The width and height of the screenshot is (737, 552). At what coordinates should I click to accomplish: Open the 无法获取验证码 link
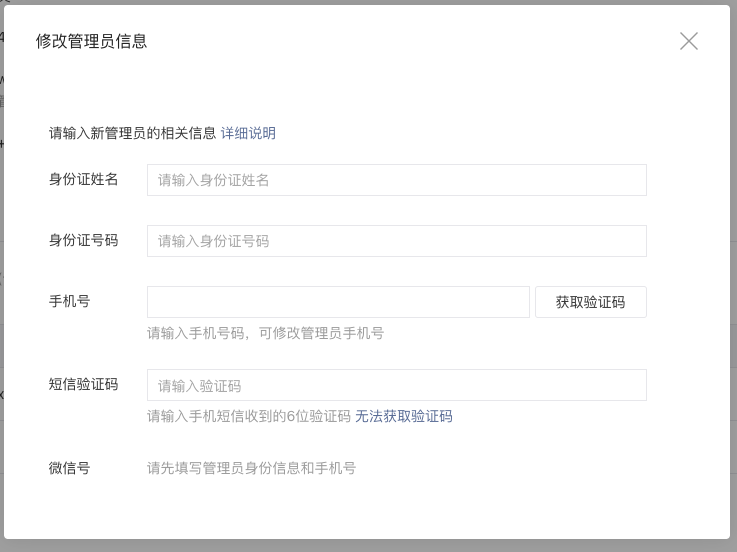404,416
